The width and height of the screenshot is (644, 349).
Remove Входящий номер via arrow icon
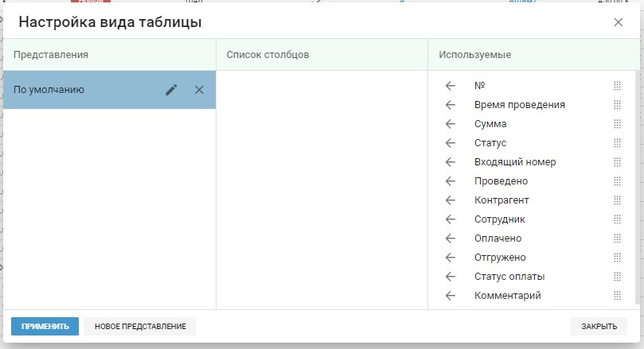click(451, 162)
